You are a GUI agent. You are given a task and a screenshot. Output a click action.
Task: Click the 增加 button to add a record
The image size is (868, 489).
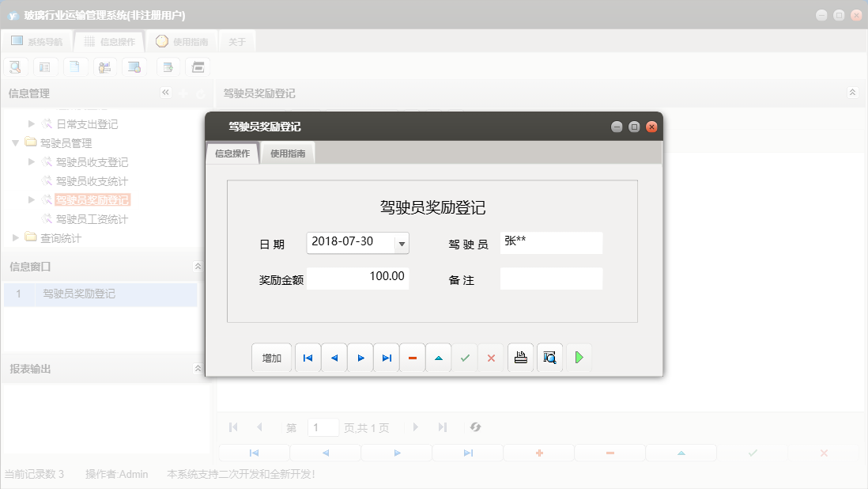[x=271, y=357]
